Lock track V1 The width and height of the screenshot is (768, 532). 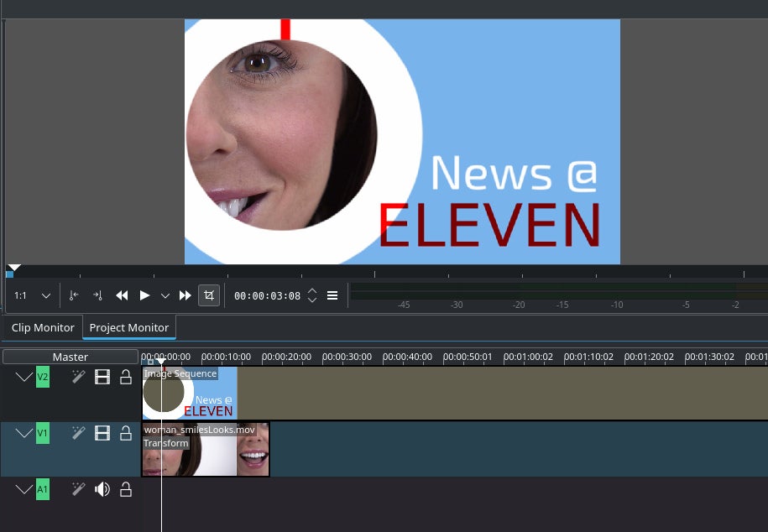tap(126, 434)
